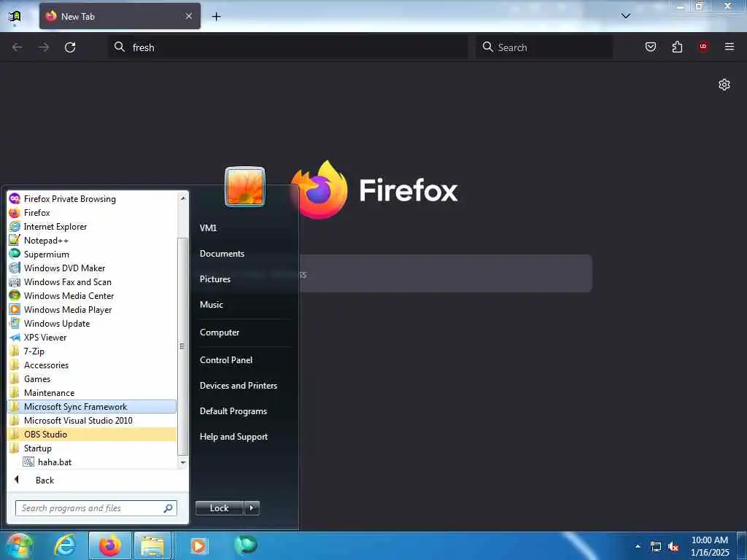Reload the page in Firefox
The width and height of the screenshot is (747, 560).
[x=70, y=47]
